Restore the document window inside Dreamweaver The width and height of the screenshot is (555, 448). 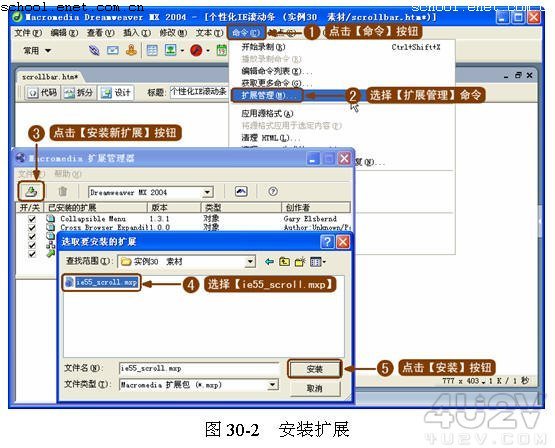pos(518,75)
